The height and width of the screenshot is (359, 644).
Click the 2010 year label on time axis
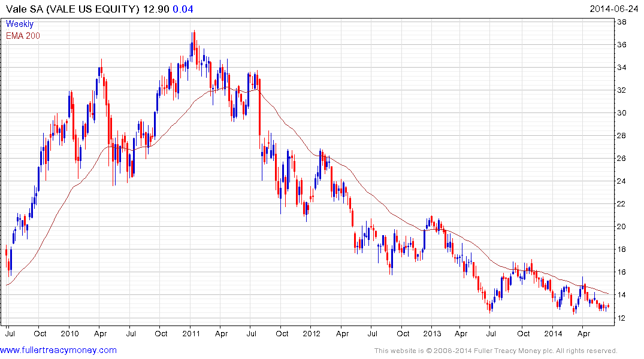70,333
